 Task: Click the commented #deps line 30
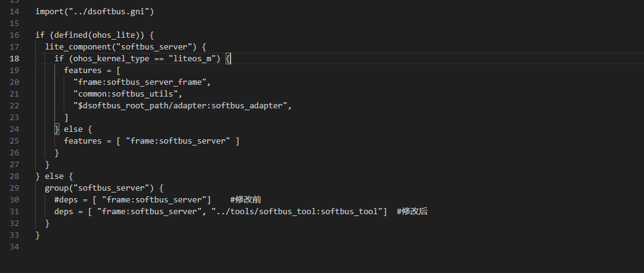pos(132,200)
